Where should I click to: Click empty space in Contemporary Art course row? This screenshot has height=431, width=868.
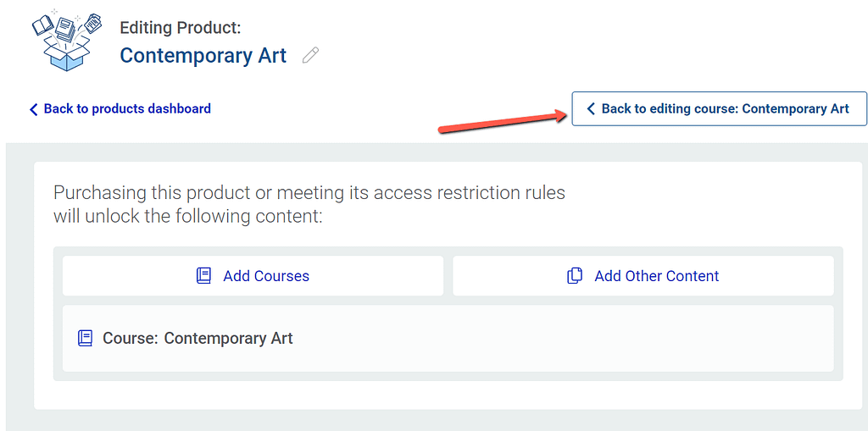(x=554, y=338)
